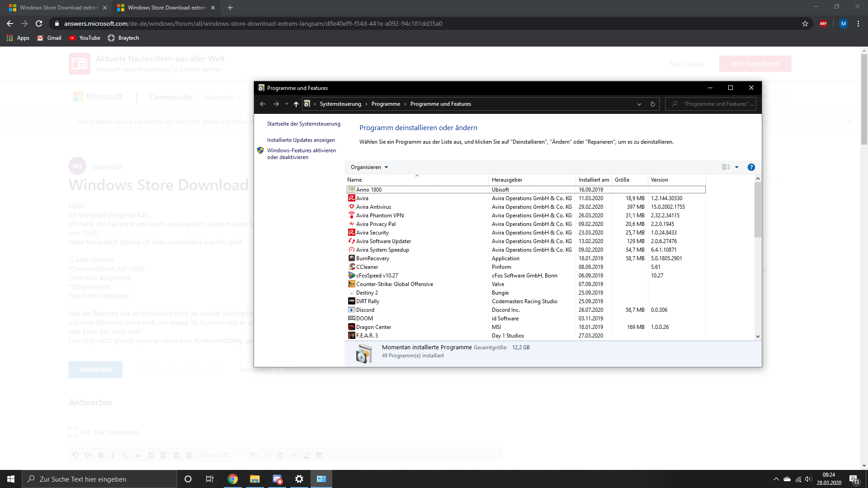Go up one folder level
The height and width of the screenshot is (488, 868).
tap(296, 104)
